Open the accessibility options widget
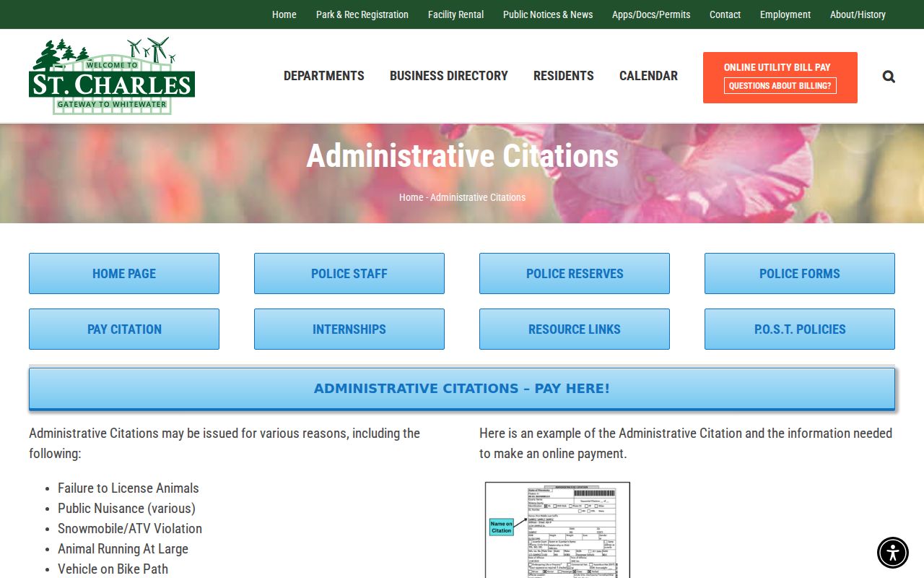This screenshot has width=924, height=578. tap(893, 553)
